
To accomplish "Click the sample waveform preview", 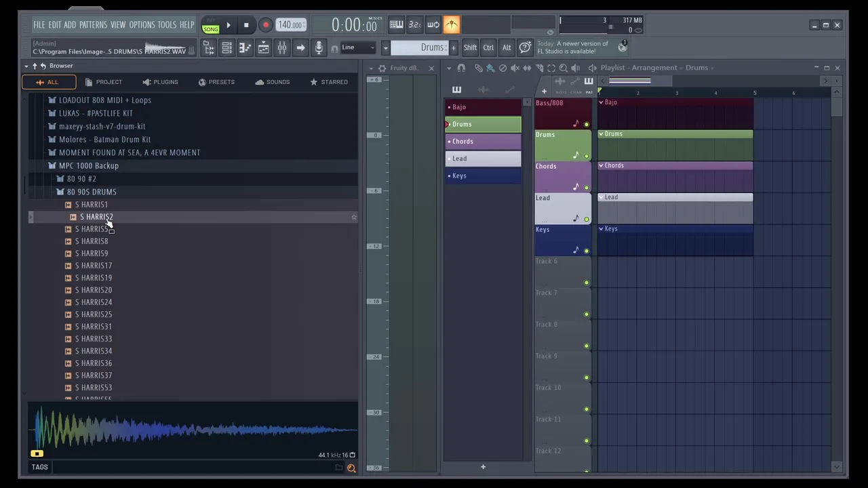I will [193, 430].
